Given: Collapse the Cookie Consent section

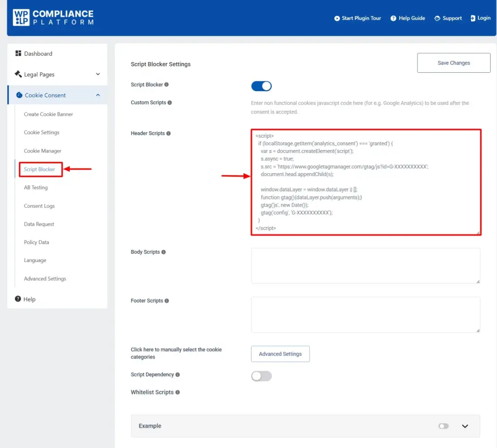Looking at the screenshot, I should tap(98, 95).
